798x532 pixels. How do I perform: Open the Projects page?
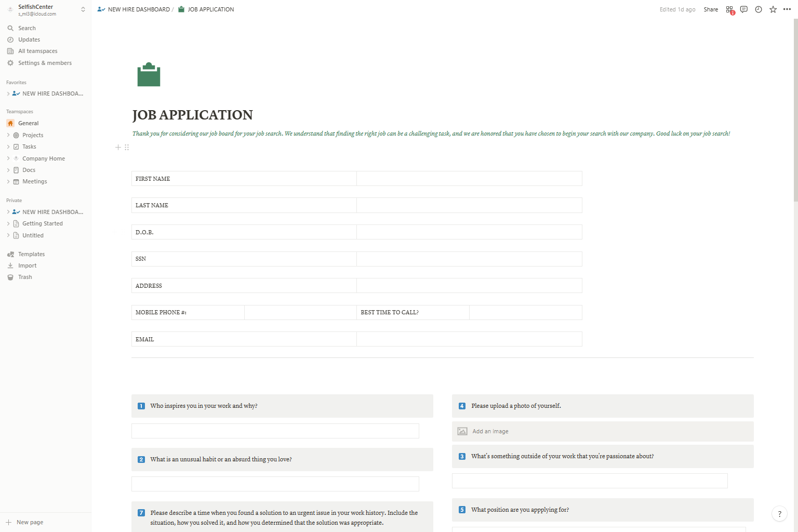pos(33,135)
